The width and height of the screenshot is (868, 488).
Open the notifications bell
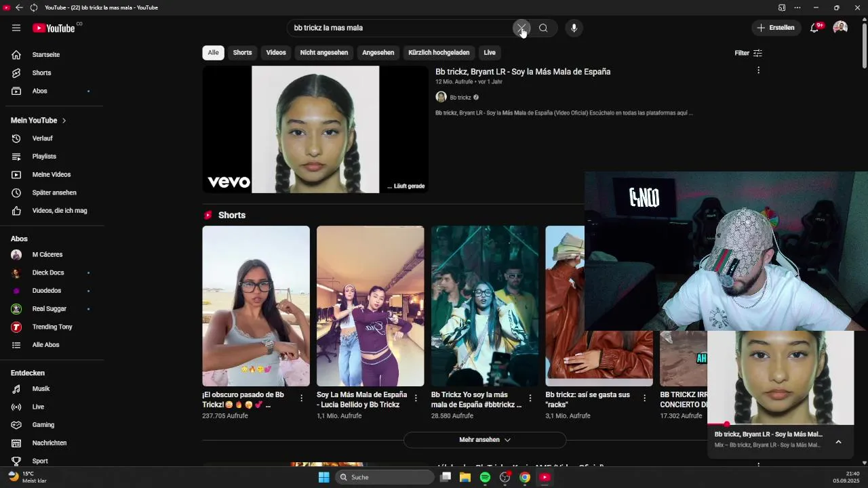(x=814, y=28)
